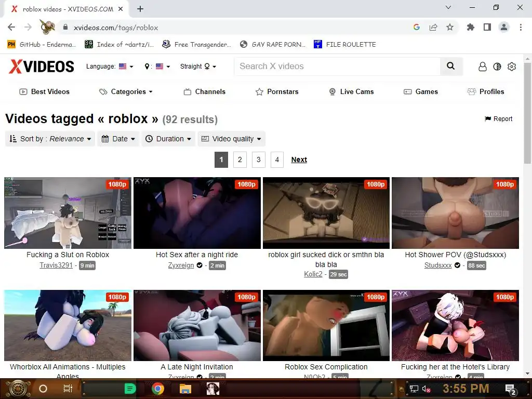Open the new tab plus button
Screen dimensions: 532x399
pyautogui.click(x=140, y=9)
